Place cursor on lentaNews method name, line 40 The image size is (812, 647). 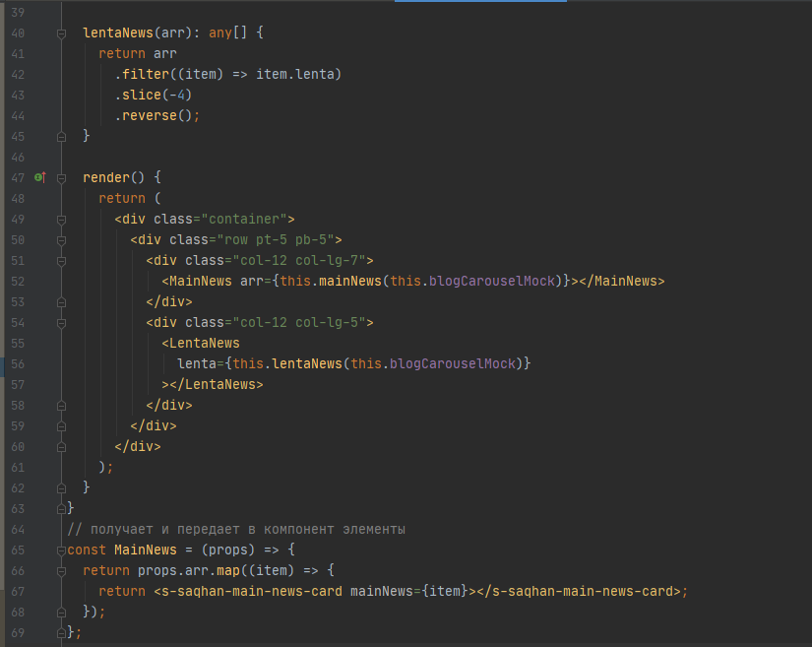click(x=118, y=32)
